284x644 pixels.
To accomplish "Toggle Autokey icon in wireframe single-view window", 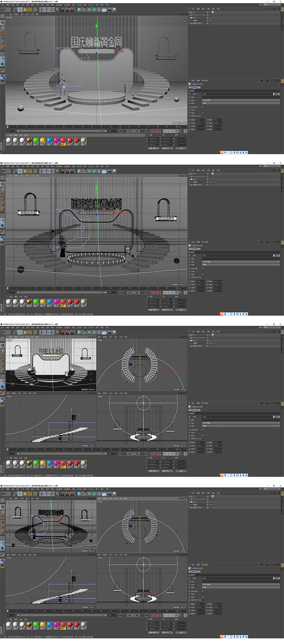I will [x=155, y=293].
